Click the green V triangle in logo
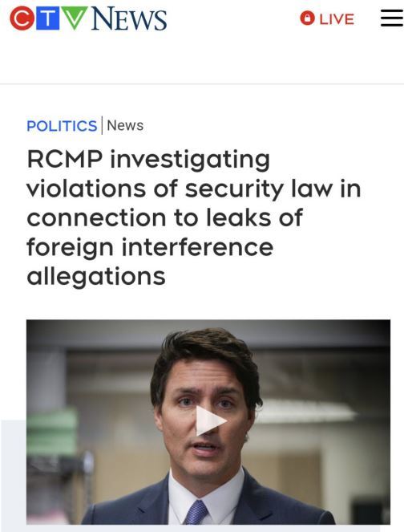Image resolution: width=404 pixels, height=532 pixels. pyautogui.click(x=75, y=18)
